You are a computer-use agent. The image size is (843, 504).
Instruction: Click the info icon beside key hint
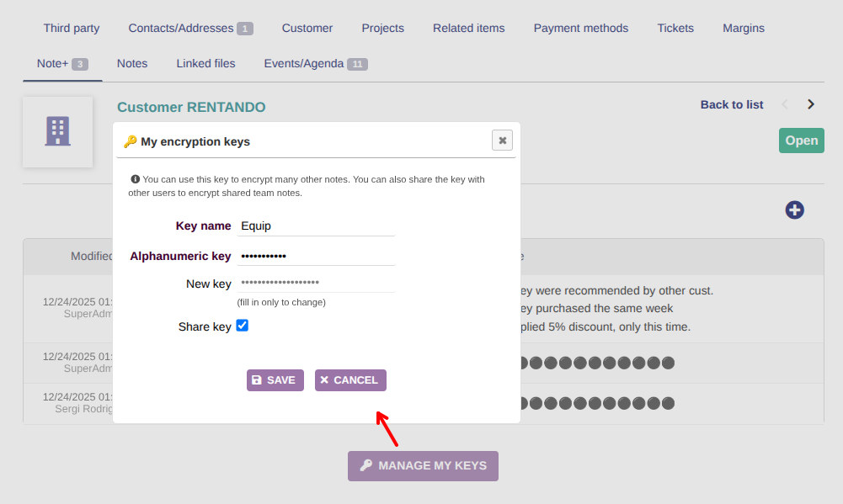click(135, 179)
